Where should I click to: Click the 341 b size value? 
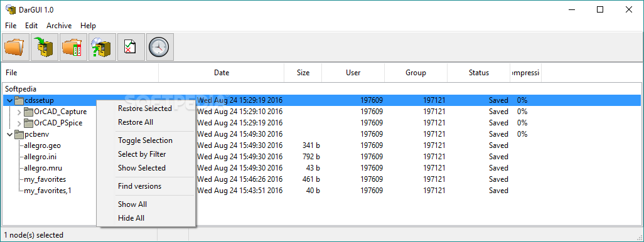311,145
